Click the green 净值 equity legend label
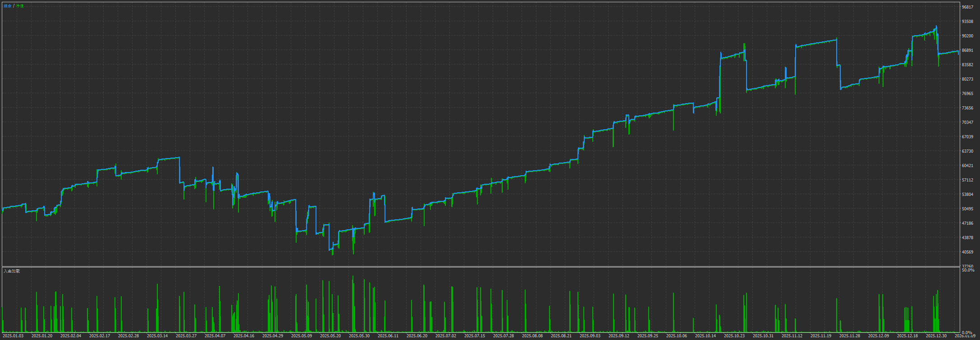The height and width of the screenshot is (340, 980). 20,6
